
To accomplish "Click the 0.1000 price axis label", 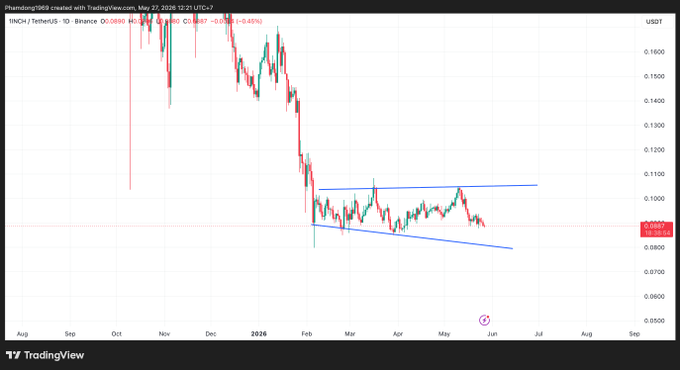I will [x=654, y=199].
